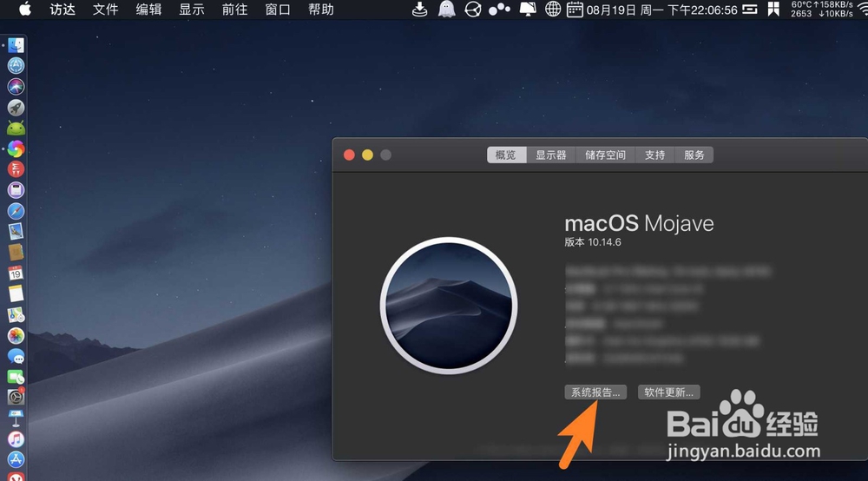The width and height of the screenshot is (868, 481).
Task: Open Notes app in the dock
Action: pyautogui.click(x=16, y=294)
